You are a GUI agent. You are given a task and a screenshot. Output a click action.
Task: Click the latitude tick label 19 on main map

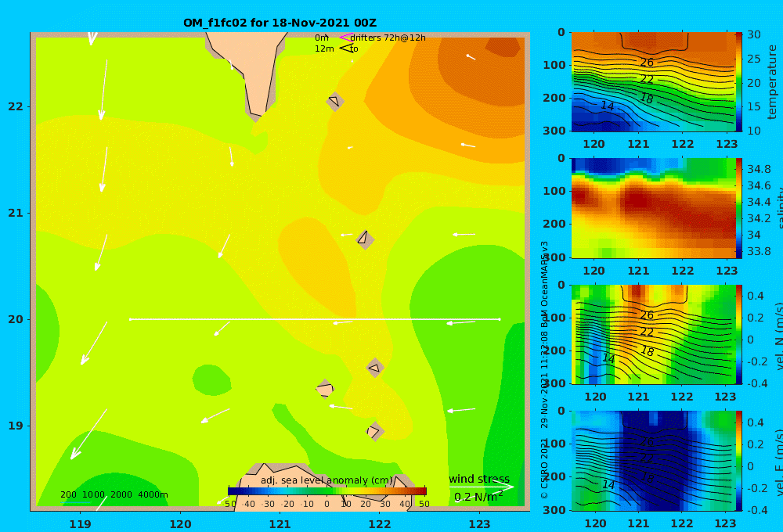[16, 426]
